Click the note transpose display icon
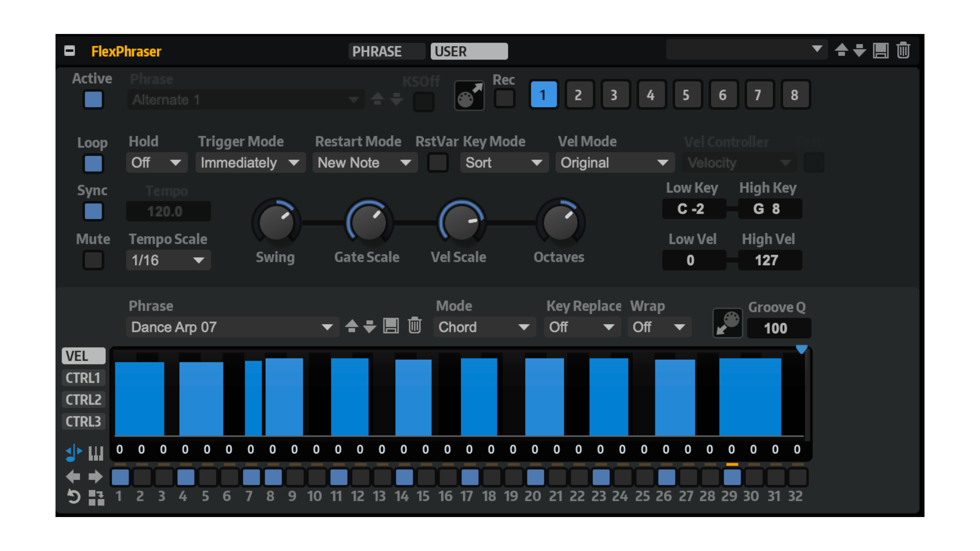The image size is (980, 551). point(74,452)
